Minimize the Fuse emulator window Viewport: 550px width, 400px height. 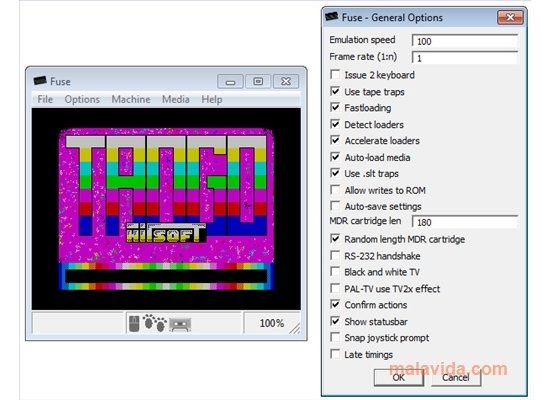[230, 82]
